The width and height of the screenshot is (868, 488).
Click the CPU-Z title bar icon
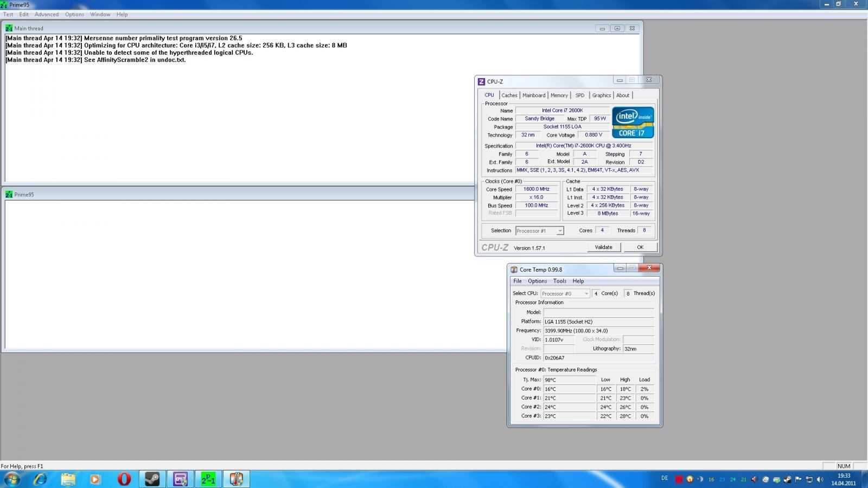click(x=481, y=81)
